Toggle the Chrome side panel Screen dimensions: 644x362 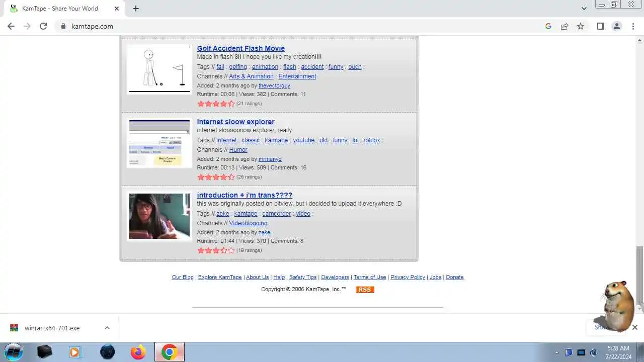tap(601, 26)
